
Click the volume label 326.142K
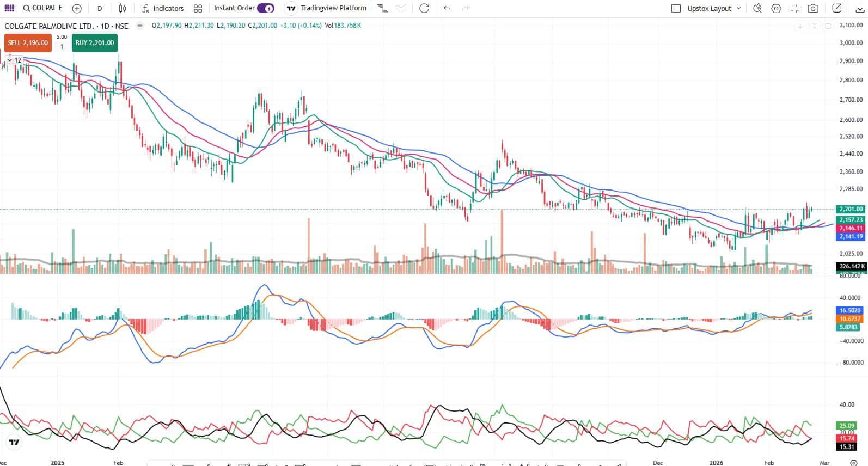[851, 266]
